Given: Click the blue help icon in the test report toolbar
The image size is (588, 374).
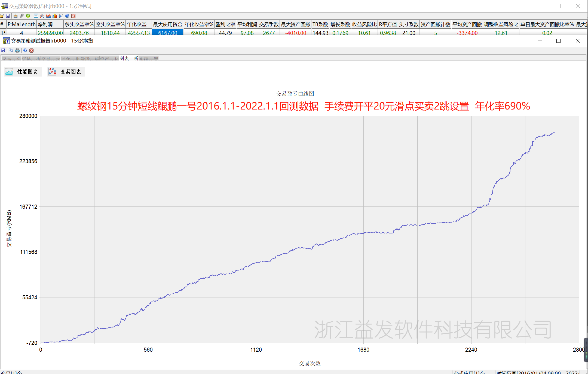Looking at the screenshot, I should click(x=25, y=50).
